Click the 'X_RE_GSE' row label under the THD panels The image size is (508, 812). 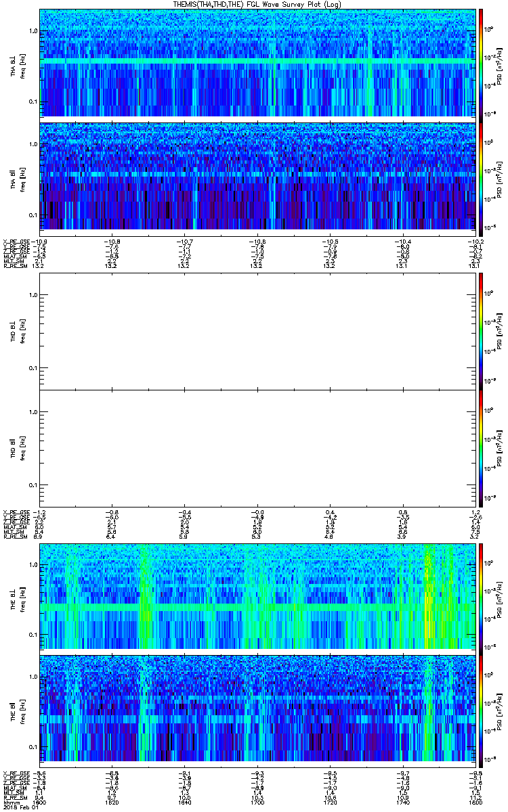coord(16,512)
